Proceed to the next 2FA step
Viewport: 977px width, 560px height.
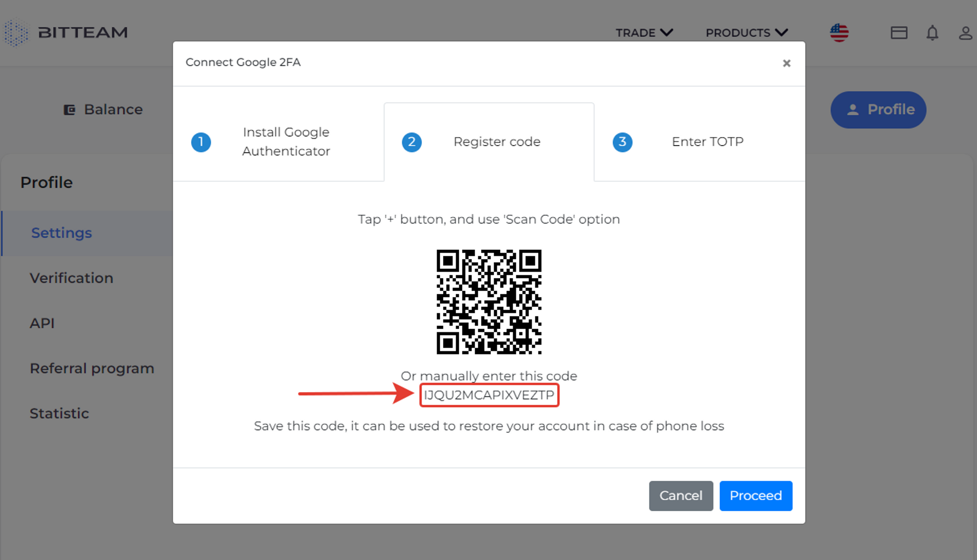[755, 496]
